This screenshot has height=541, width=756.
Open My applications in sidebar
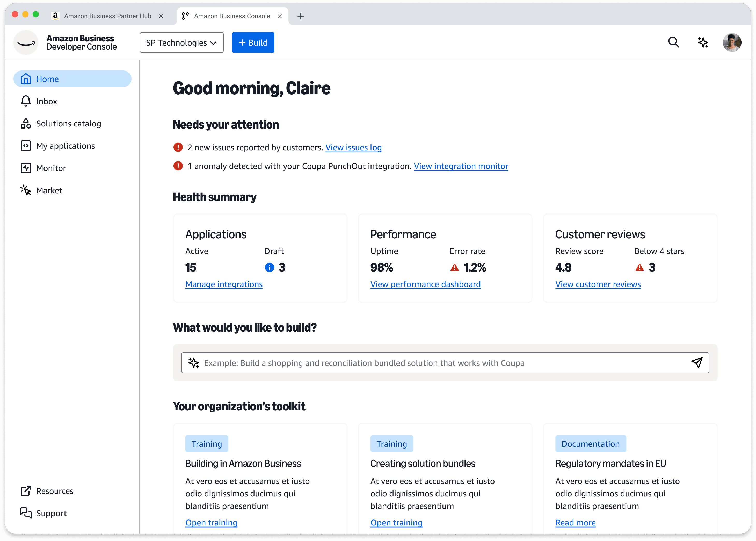click(65, 146)
